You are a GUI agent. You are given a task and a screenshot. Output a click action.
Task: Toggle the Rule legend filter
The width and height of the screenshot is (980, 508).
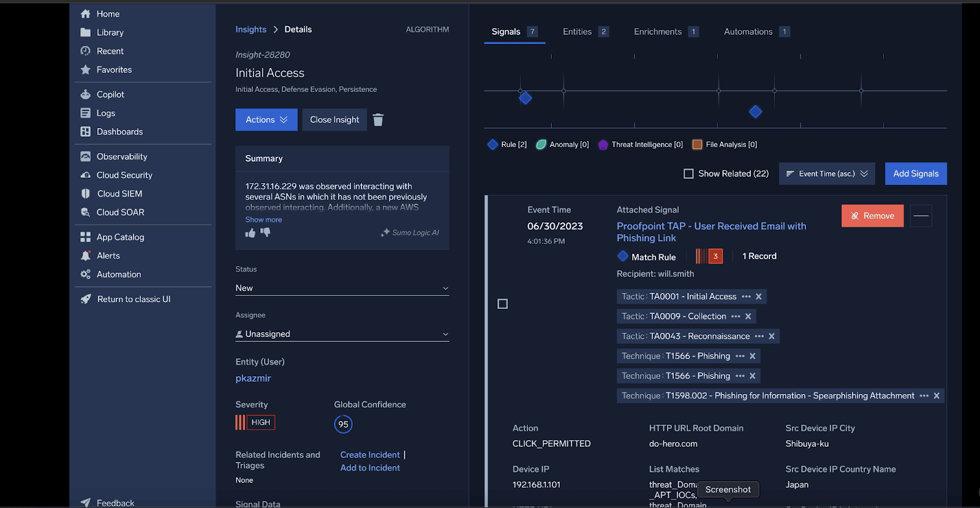click(x=507, y=145)
